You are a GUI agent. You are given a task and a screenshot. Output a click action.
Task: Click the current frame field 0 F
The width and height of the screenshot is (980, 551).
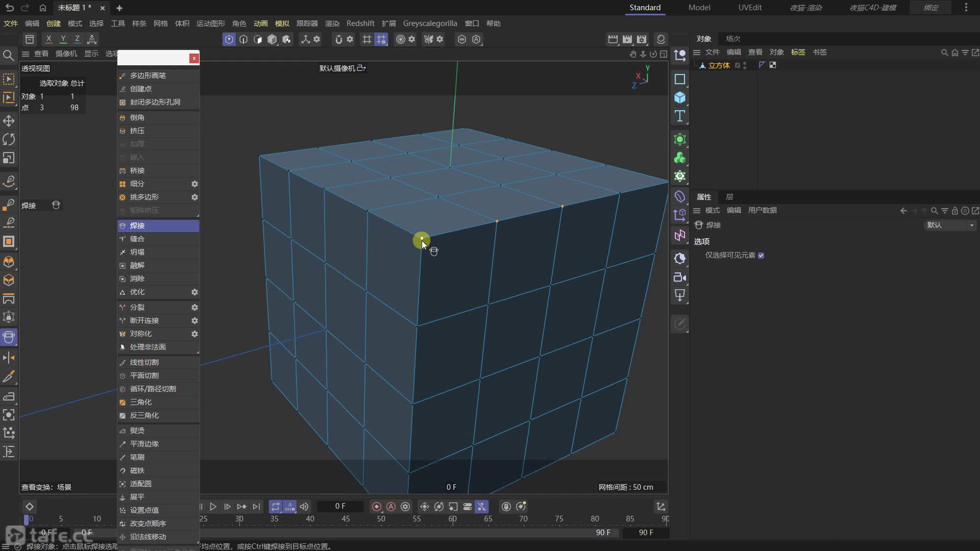[x=340, y=506]
